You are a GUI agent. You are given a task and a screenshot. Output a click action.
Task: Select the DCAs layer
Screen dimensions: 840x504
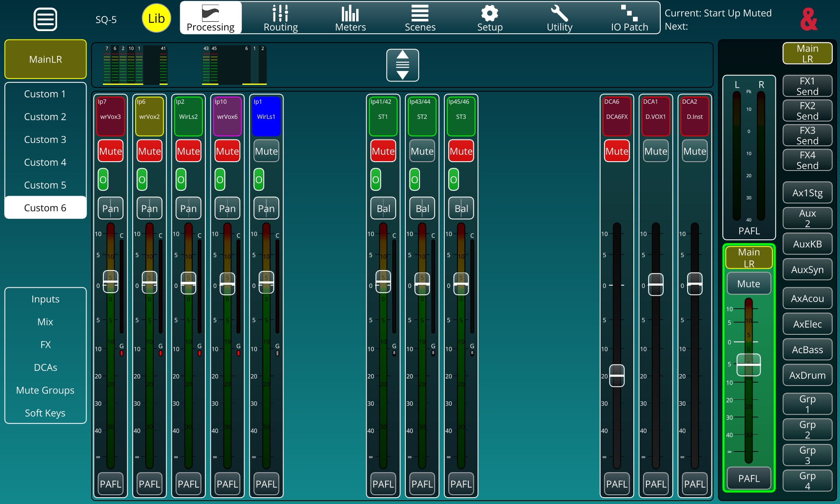[45, 367]
